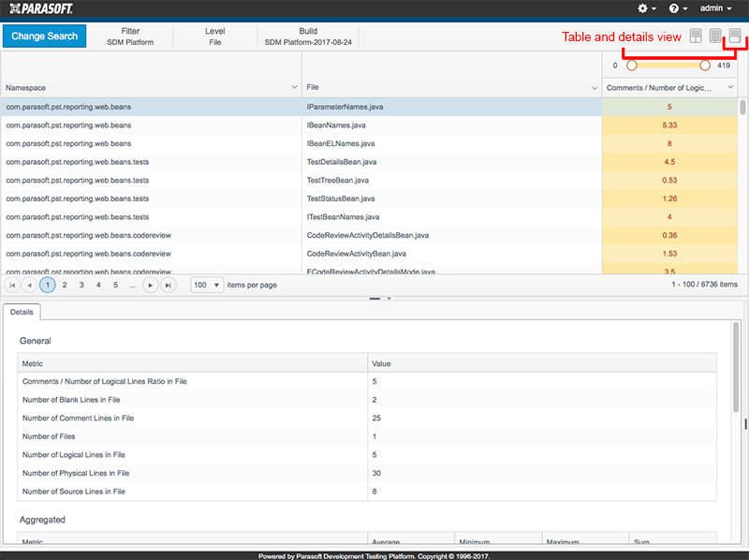Open Comments / Number of Logic column dropdown
Screen dimensions: 749x560
[x=730, y=87]
